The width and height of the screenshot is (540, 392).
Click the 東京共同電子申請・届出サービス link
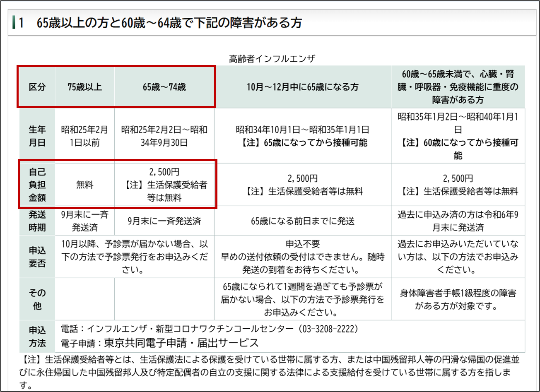pos(181,343)
